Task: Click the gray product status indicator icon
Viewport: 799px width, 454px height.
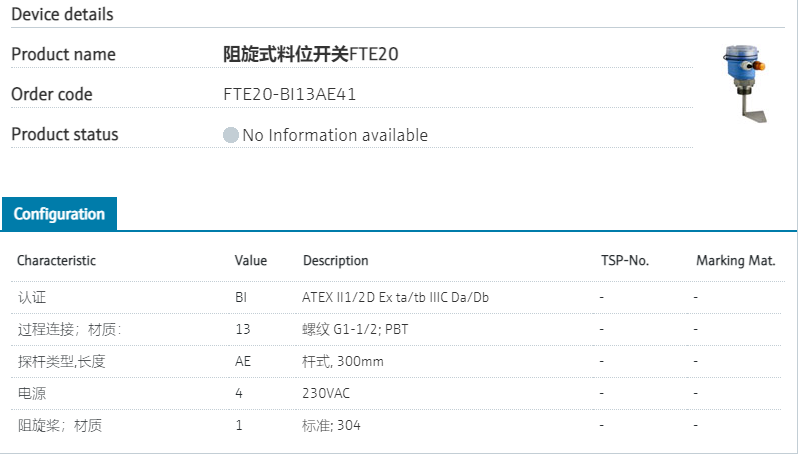Action: (x=231, y=135)
